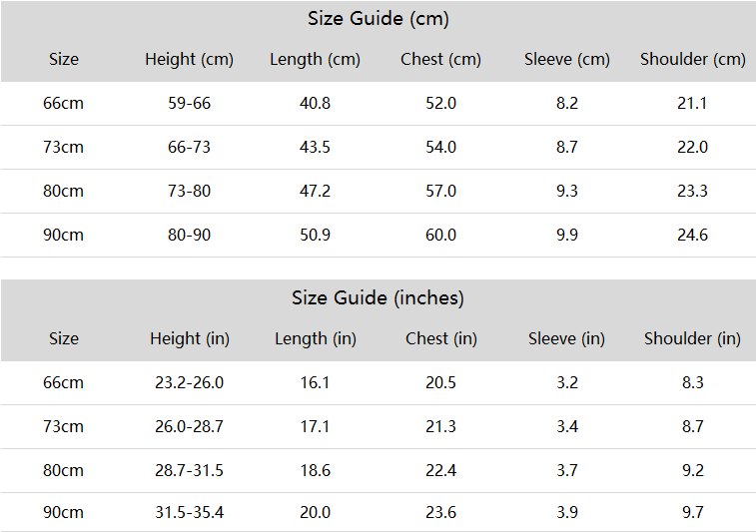The width and height of the screenshot is (756, 532).
Task: Click the 66cm size row in cm table
Action: [x=378, y=103]
